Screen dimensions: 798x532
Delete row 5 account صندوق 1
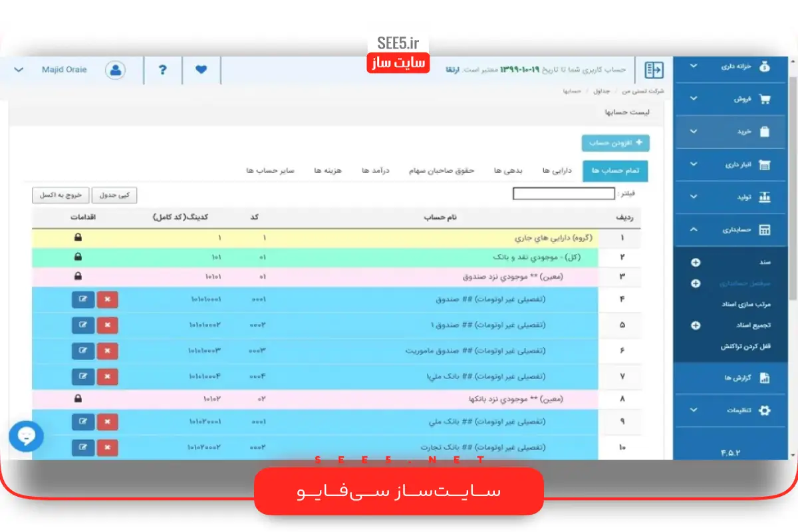point(107,325)
